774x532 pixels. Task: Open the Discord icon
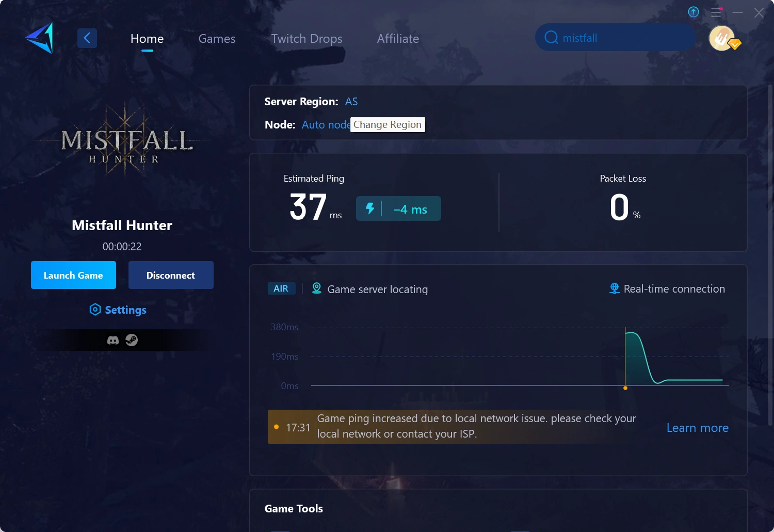point(113,341)
